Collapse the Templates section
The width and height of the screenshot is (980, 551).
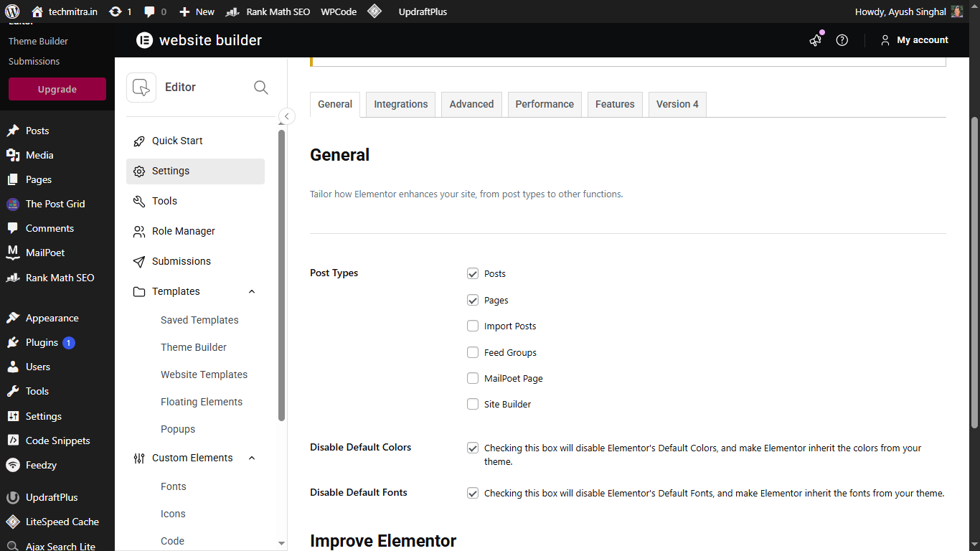(251, 291)
